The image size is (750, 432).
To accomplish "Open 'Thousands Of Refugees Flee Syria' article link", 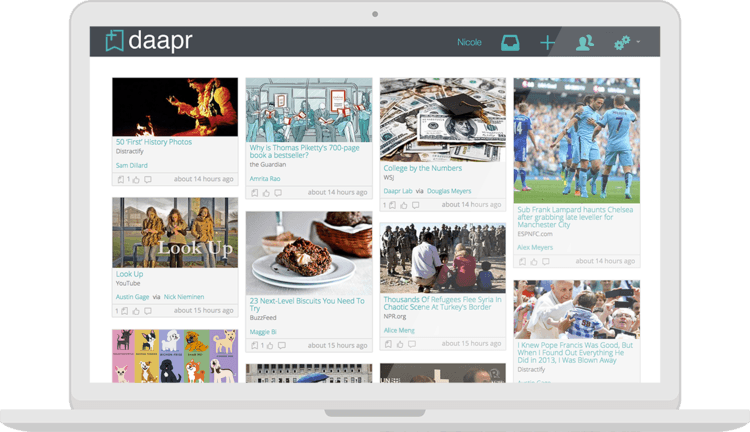I will pos(442,303).
